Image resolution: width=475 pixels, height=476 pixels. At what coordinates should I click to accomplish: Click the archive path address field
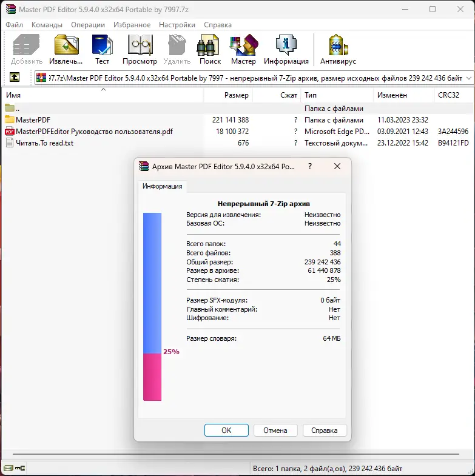click(x=254, y=78)
